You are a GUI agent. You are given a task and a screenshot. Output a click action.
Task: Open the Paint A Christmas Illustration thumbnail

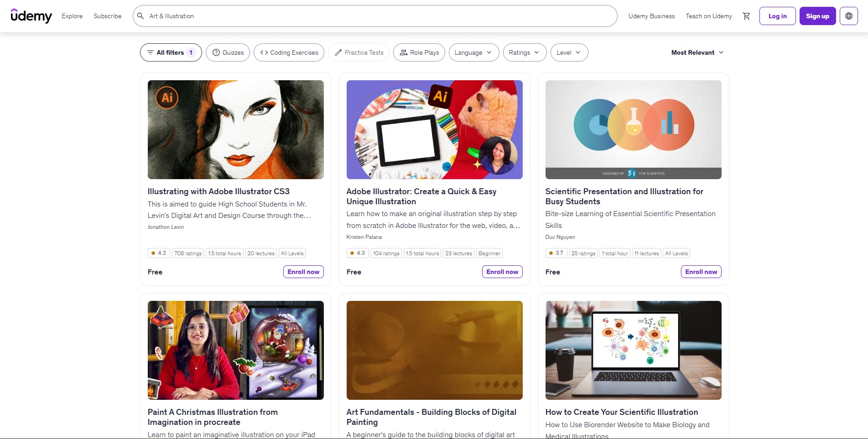[x=235, y=350]
